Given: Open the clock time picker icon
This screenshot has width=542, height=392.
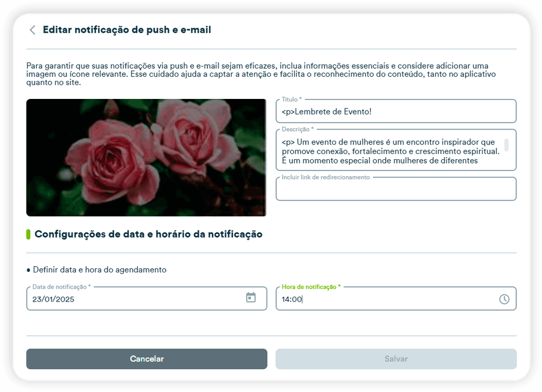Looking at the screenshot, I should point(504,299).
